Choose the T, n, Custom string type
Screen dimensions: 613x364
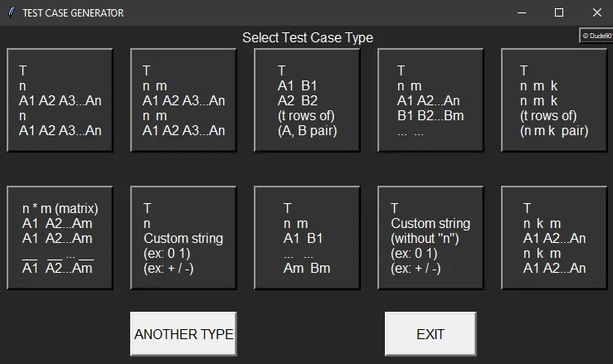pos(183,238)
